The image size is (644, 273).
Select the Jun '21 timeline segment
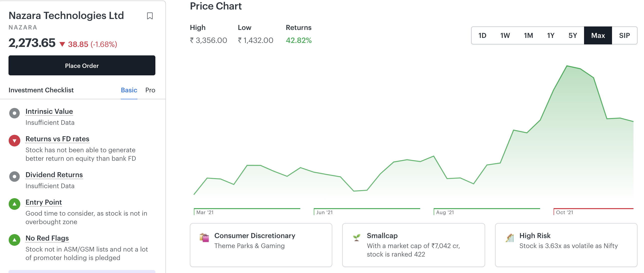coord(367,211)
